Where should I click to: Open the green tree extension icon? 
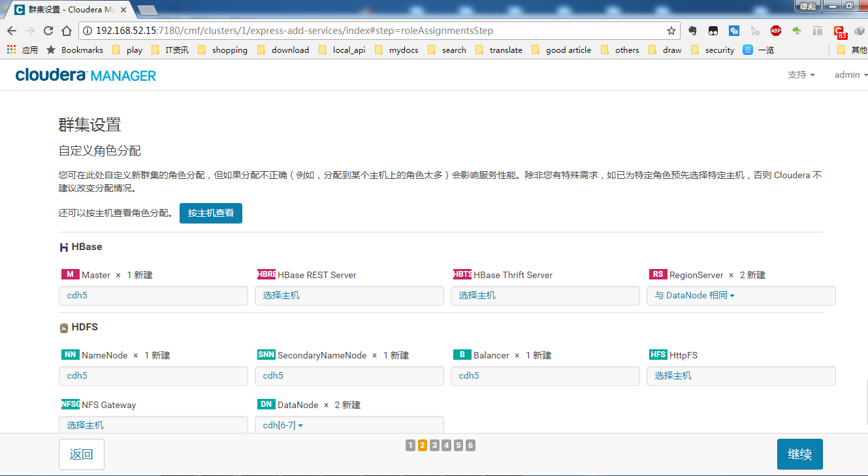[796, 31]
